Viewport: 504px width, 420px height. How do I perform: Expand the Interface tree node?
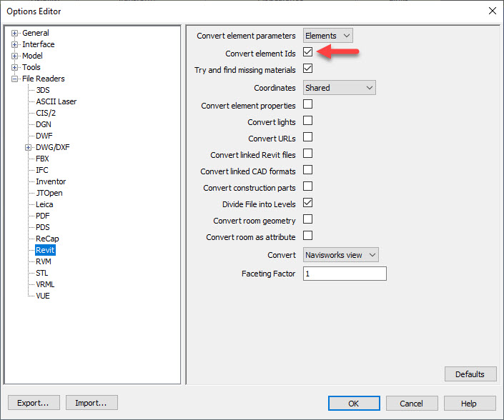pyautogui.click(x=15, y=44)
